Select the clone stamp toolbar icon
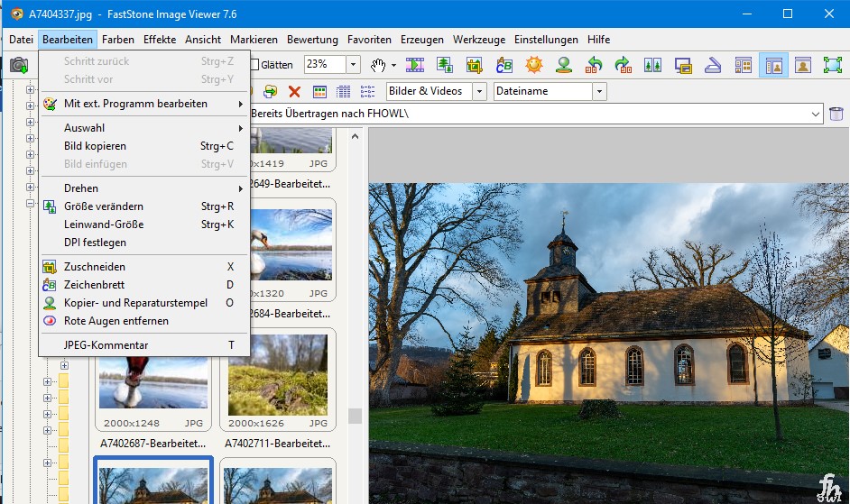Screen dimensions: 850x504 [x=564, y=65]
